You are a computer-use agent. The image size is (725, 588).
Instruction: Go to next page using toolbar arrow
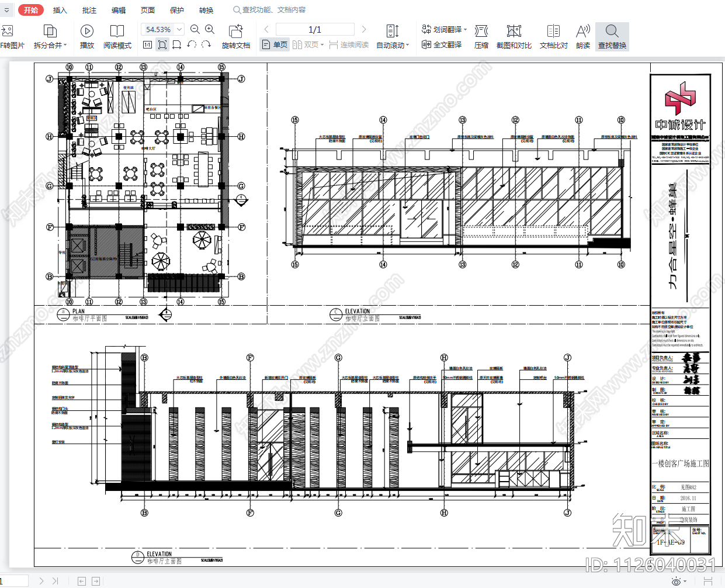(364, 29)
